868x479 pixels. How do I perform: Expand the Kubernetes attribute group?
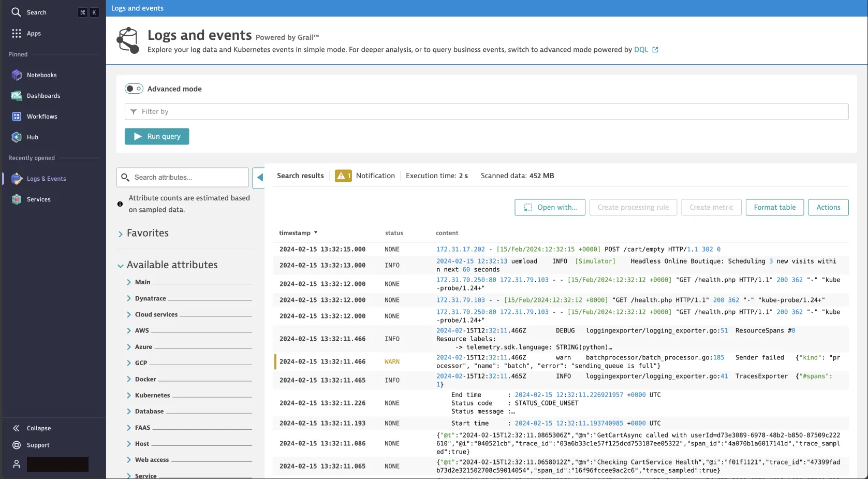[129, 395]
